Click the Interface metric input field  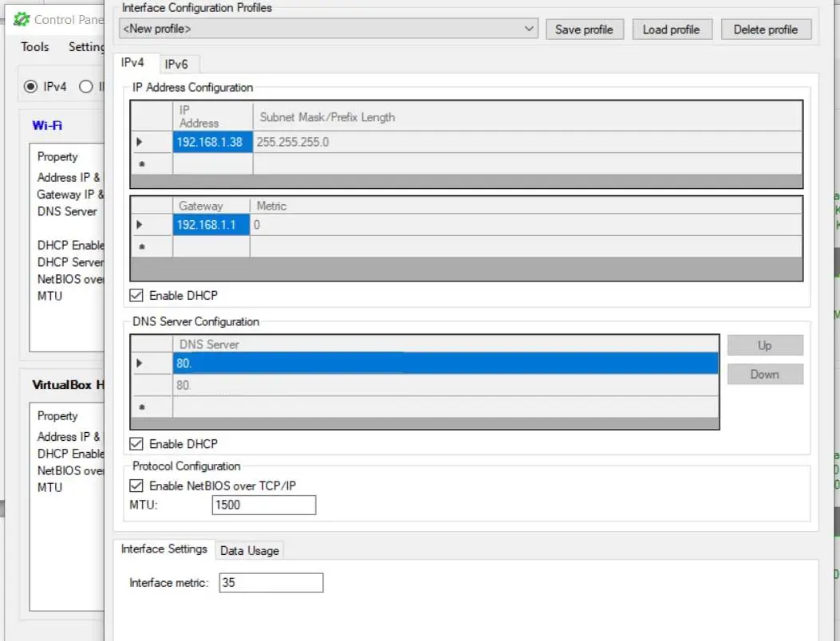pyautogui.click(x=271, y=583)
